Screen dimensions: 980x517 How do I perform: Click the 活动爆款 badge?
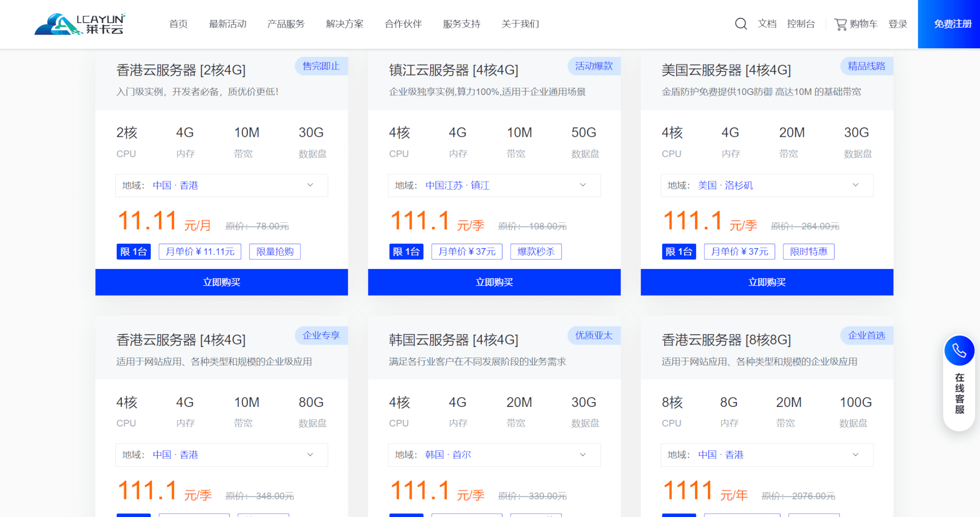594,66
